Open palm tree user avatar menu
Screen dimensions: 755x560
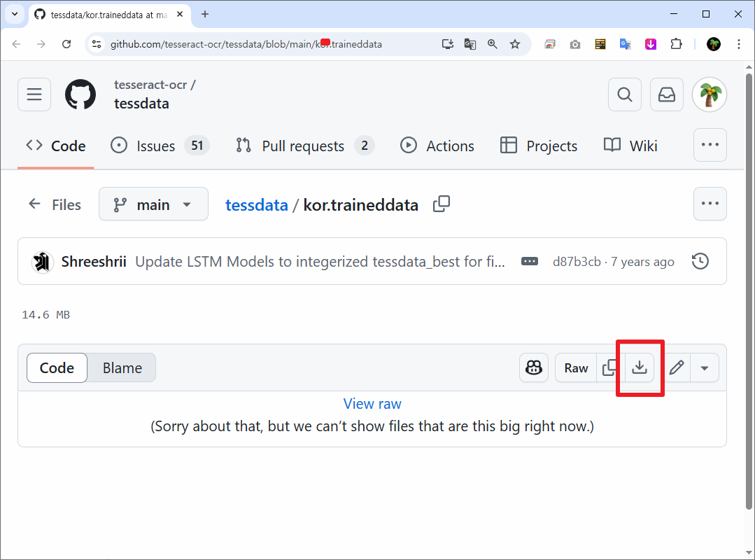[x=710, y=94]
